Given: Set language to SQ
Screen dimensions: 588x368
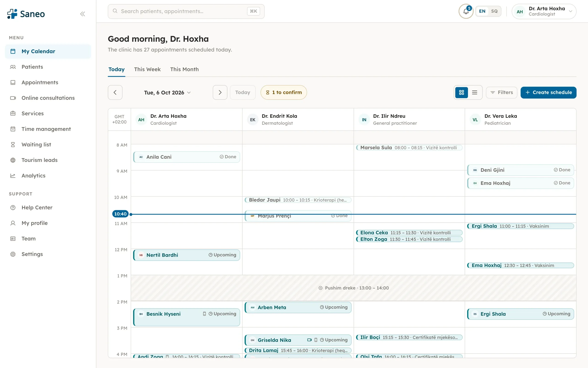Looking at the screenshot, I should pyautogui.click(x=494, y=11).
